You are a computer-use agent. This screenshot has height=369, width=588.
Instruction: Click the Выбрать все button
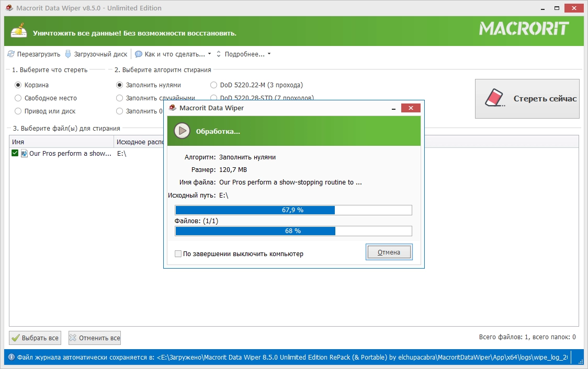click(x=35, y=338)
